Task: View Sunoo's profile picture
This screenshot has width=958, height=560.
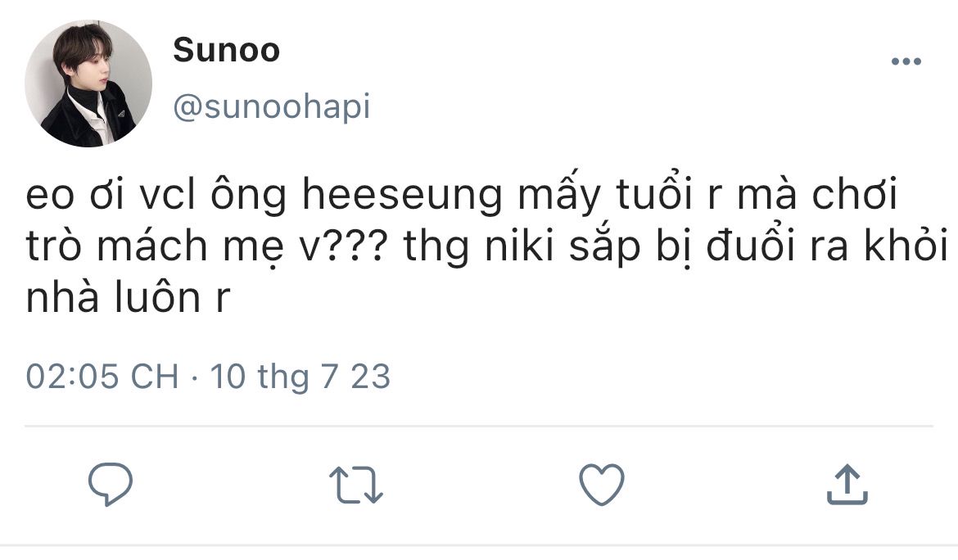Action: [88, 84]
